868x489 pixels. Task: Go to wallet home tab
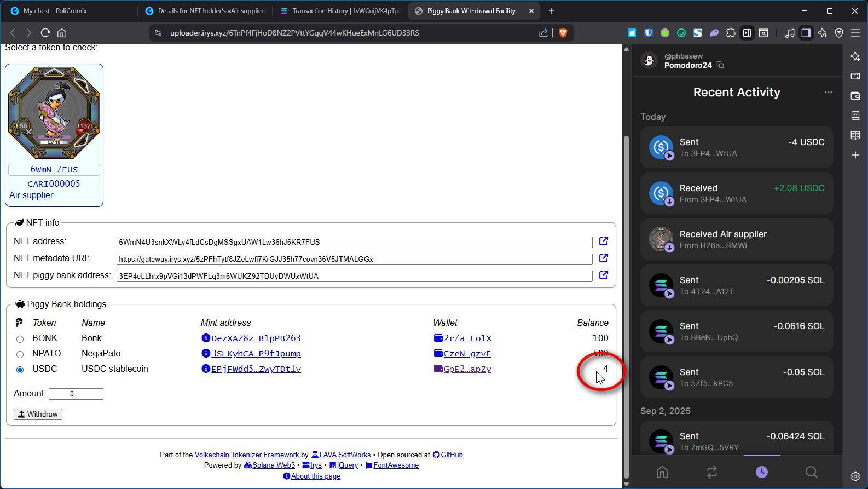coord(662,472)
